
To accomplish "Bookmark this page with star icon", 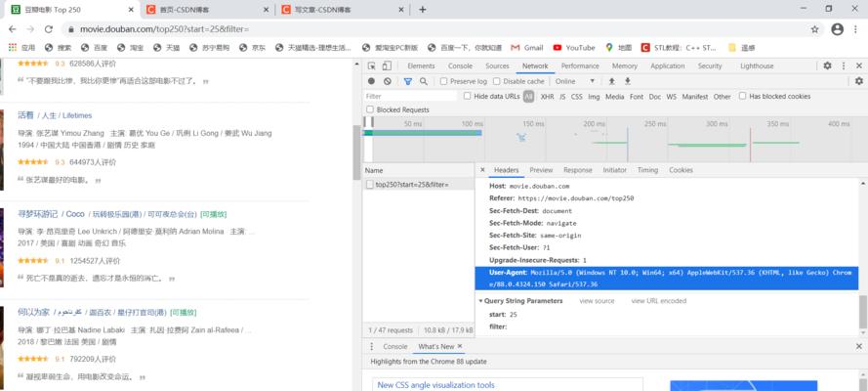I will pos(814,29).
